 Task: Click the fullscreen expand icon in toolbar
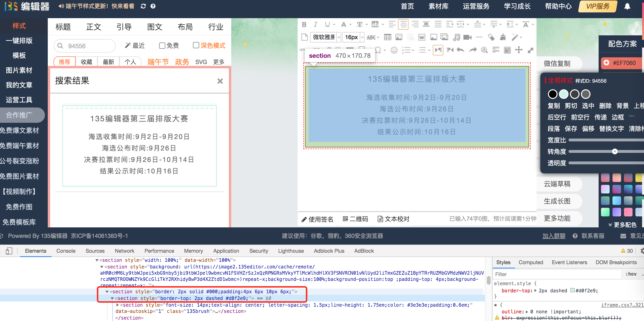click(x=531, y=50)
